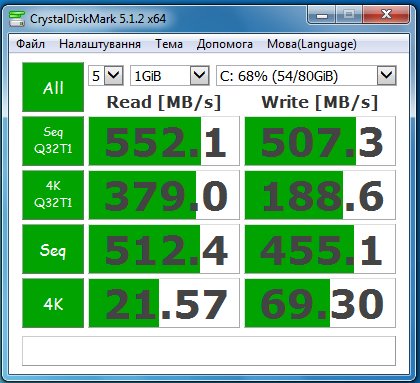
Task: Open the Файл menu
Action: 30,44
